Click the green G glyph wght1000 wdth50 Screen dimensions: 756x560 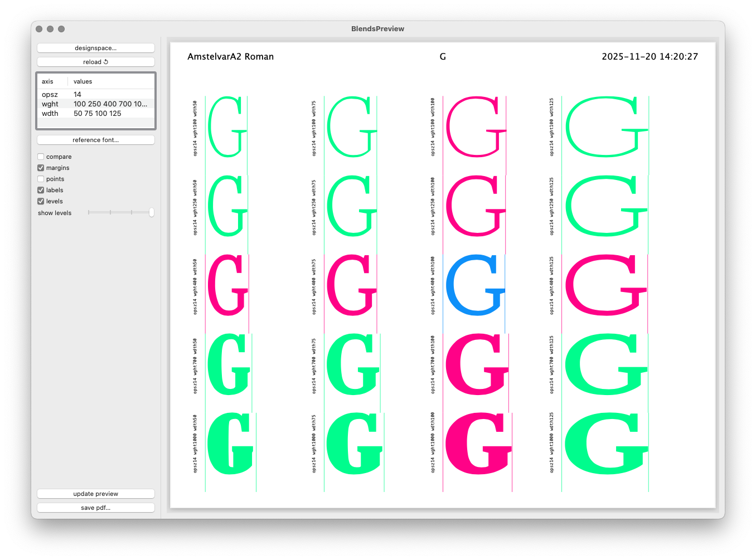tap(230, 444)
